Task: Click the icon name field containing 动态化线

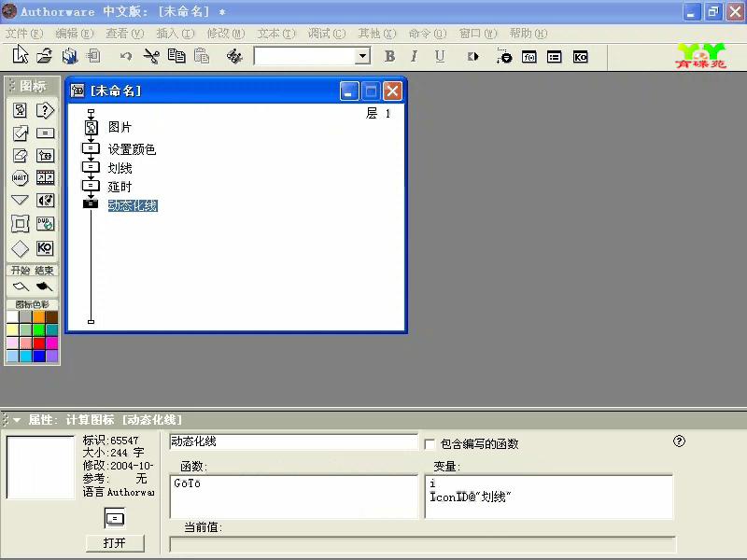Action: point(293,441)
